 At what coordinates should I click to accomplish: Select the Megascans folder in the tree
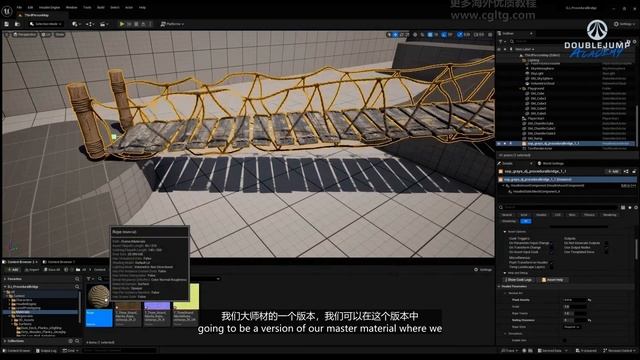tap(24, 316)
